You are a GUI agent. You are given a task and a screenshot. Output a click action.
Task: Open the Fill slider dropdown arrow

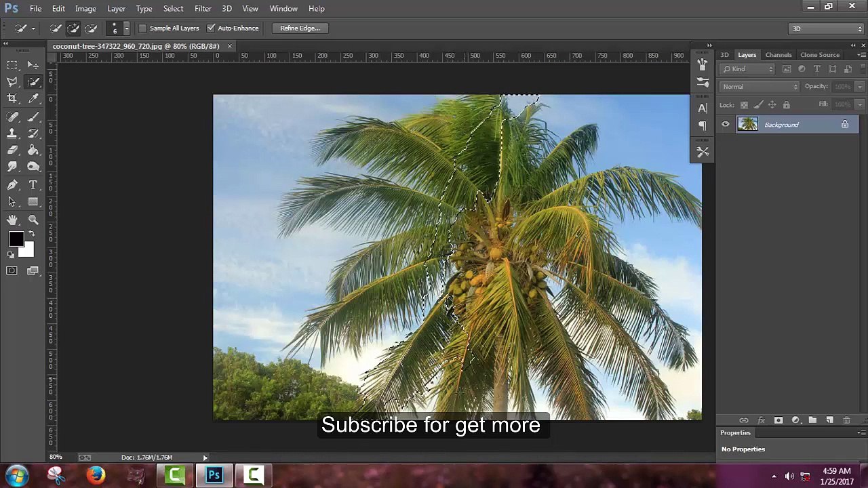(860, 104)
